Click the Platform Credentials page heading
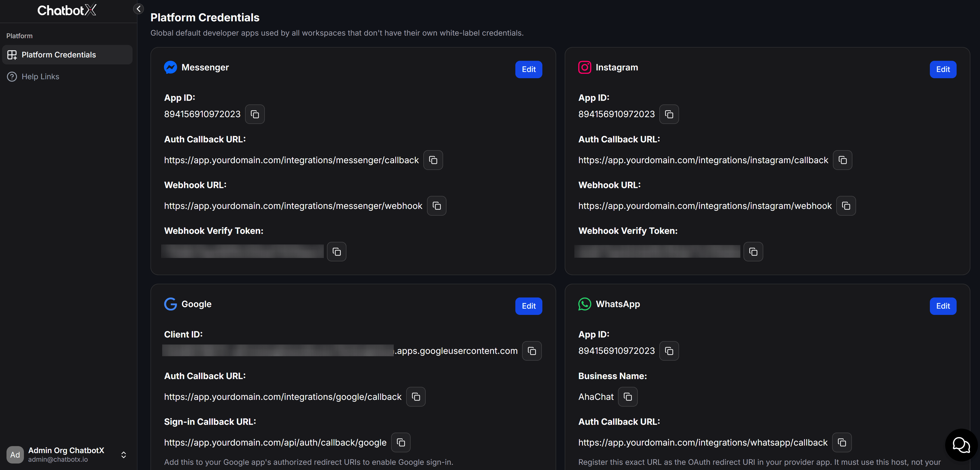Screen dimensions: 980x470 [205, 17]
